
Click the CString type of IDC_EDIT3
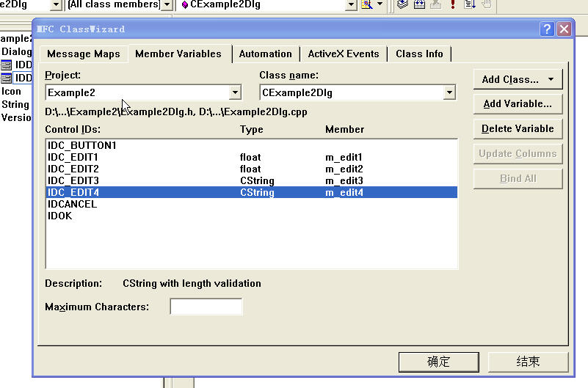click(257, 181)
